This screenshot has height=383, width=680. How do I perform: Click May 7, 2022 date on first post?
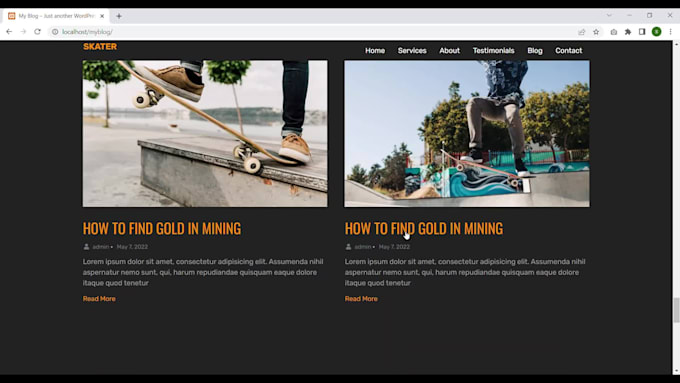click(x=132, y=247)
